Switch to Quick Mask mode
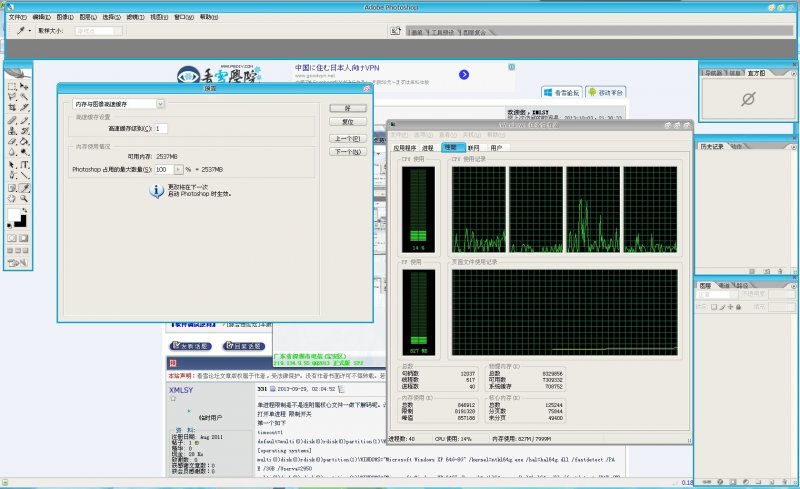The image size is (800, 489). [x=24, y=238]
